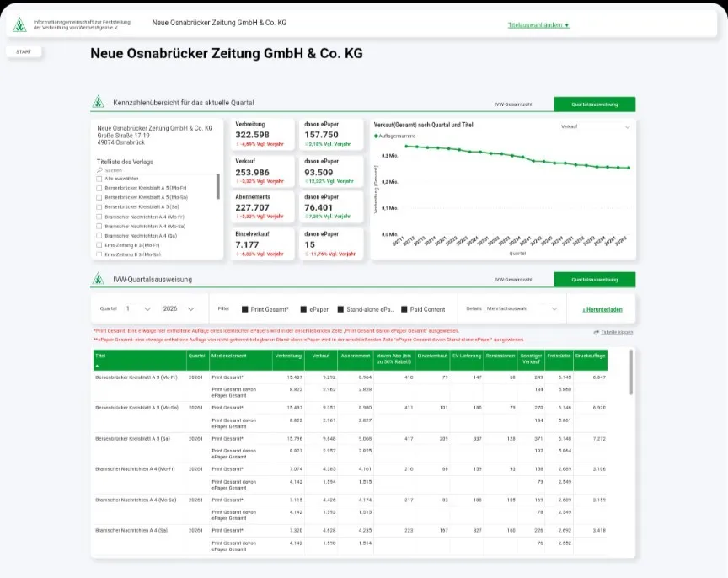Switch to IVW-Gesamtzahl tab in Kennzahlenübersicht
728x578 pixels.
pos(513,104)
